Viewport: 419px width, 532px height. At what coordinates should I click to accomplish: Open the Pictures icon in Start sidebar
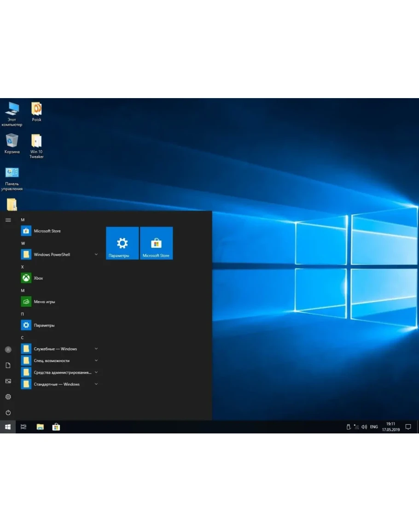pos(8,381)
